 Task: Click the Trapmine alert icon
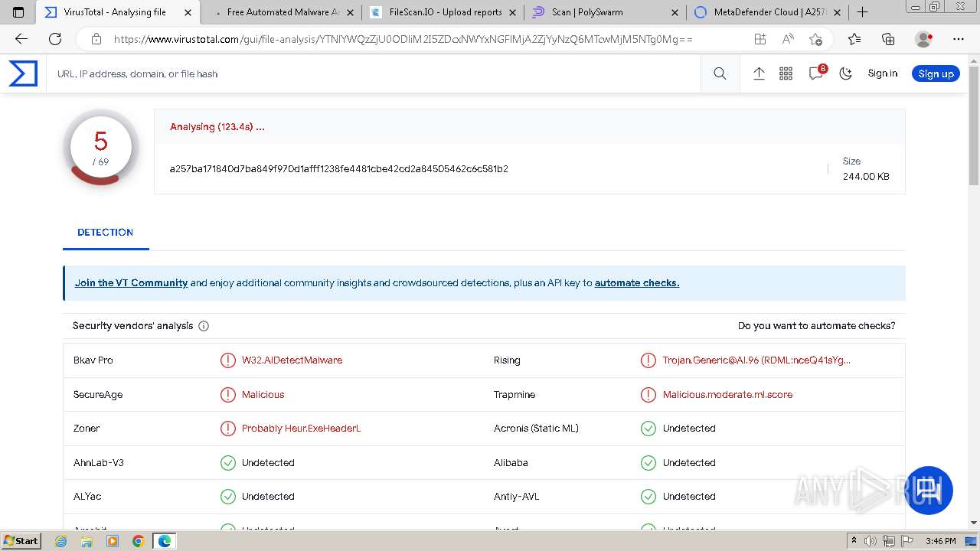click(x=648, y=395)
